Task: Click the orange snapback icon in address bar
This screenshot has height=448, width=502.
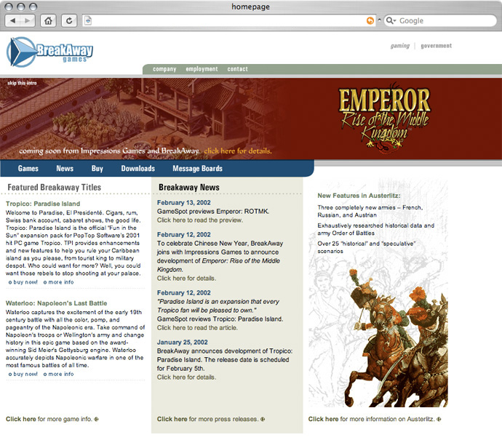Action: coord(370,21)
